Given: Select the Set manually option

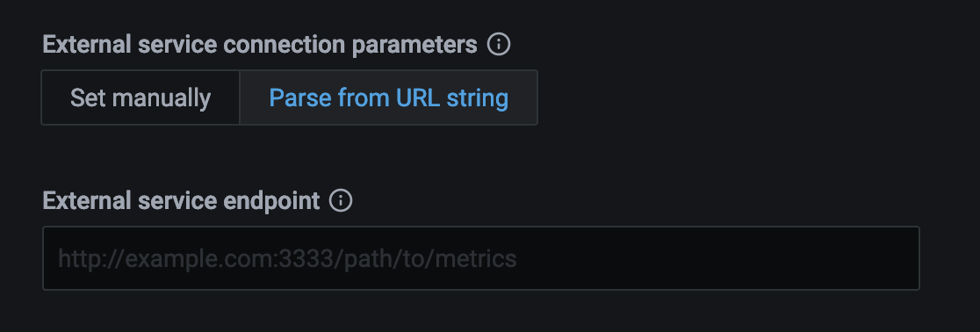Looking at the screenshot, I should point(141,98).
